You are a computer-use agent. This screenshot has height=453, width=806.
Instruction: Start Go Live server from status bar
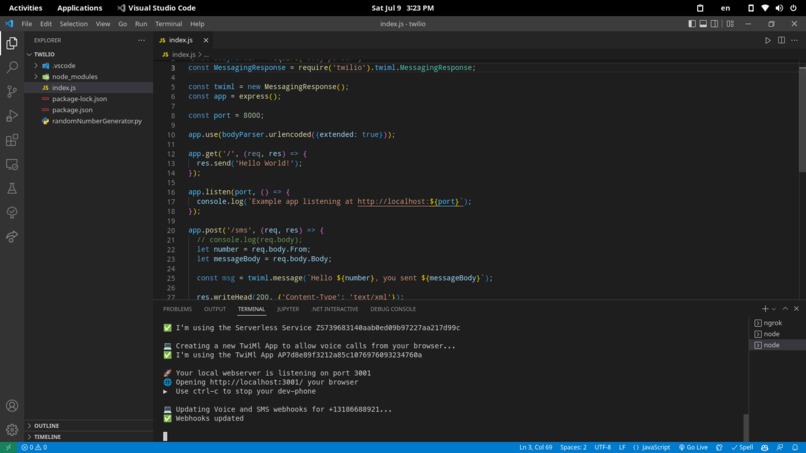693,447
